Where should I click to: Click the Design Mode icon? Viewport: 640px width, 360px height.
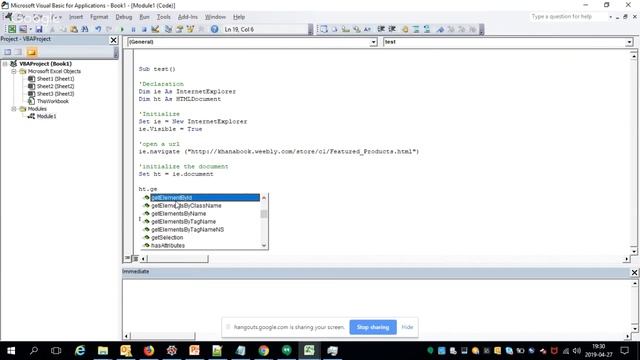coord(155,29)
